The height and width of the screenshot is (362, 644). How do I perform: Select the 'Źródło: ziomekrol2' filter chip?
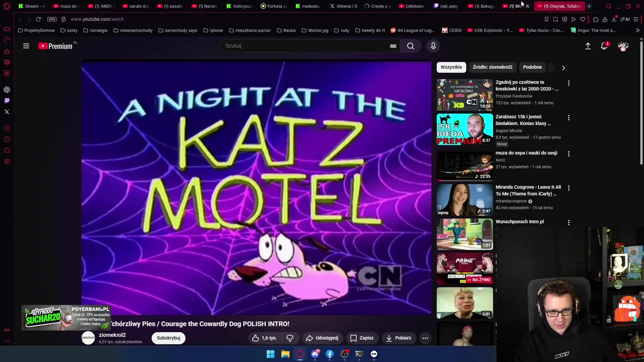493,67
